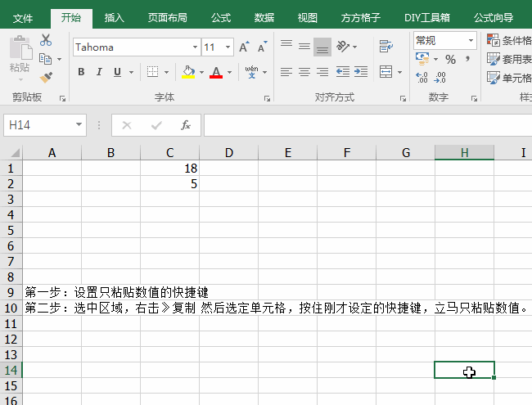The width and height of the screenshot is (532, 405).
Task: Apply percent style to the cell
Action: click(x=450, y=59)
